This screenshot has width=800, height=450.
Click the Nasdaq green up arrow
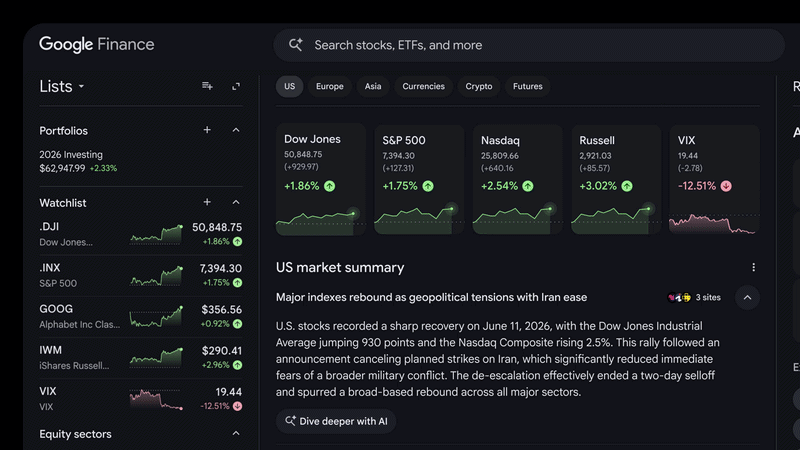click(528, 186)
